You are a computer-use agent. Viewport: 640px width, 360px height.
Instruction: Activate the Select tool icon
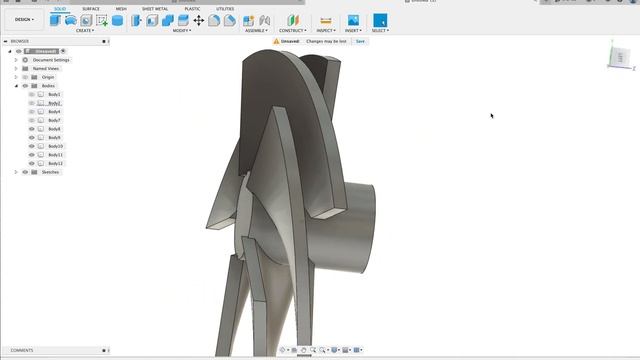[x=380, y=20]
